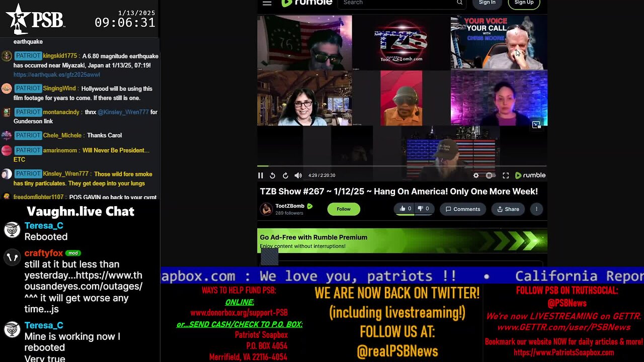644x362 pixels.
Task: Click the @Kinsley_Wren777 mention
Action: pos(124,112)
